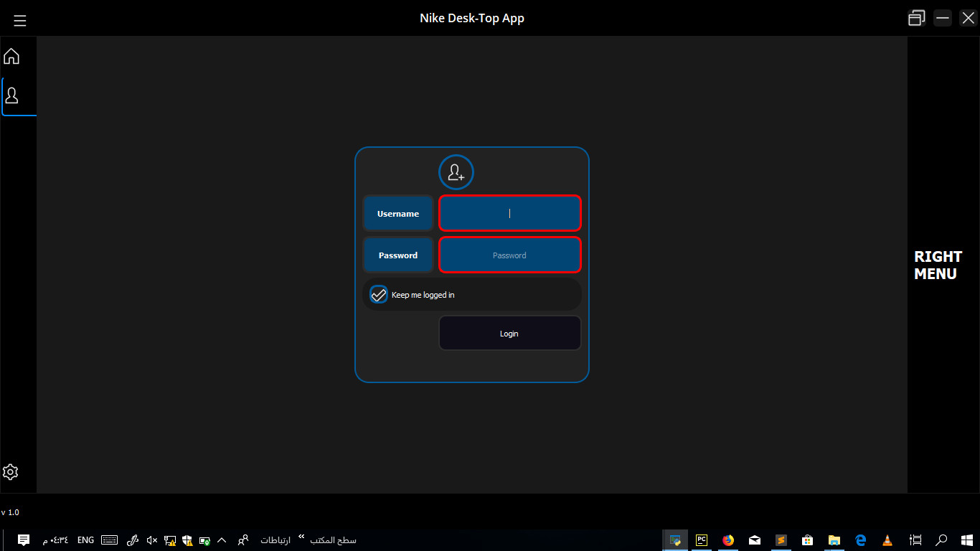
Task: Open Sublime Text from the taskbar
Action: coord(781,540)
